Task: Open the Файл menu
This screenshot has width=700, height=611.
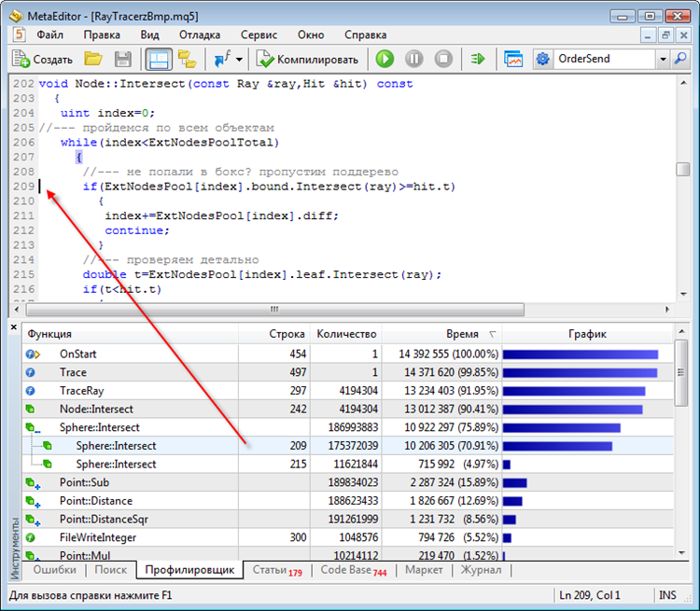Action: click(49, 35)
